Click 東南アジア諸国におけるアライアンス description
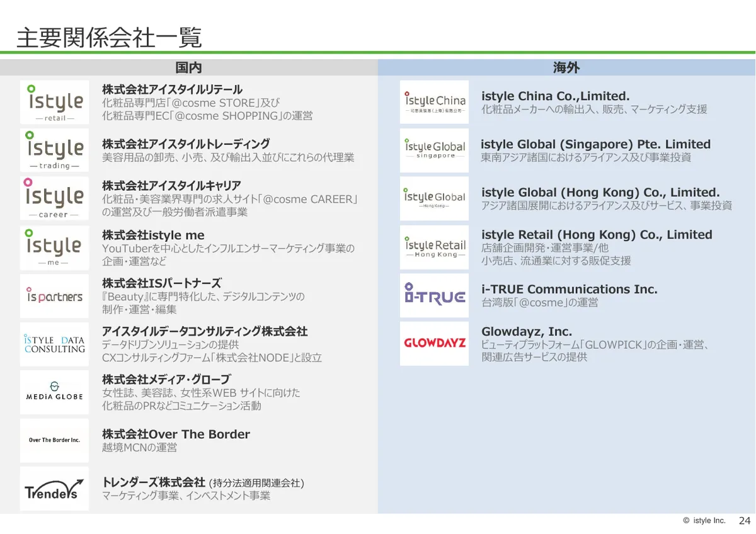Screen dimensions: 756x534 coord(586,157)
